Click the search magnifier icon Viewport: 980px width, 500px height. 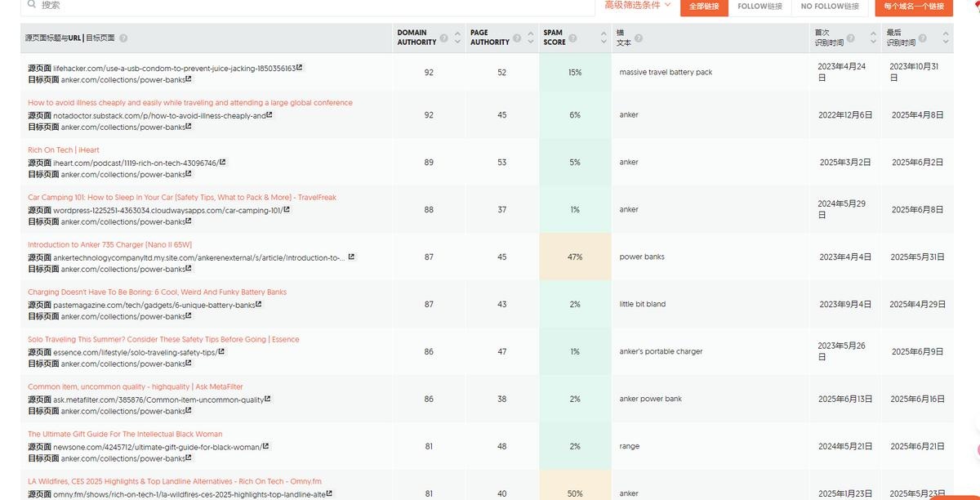click(x=30, y=5)
